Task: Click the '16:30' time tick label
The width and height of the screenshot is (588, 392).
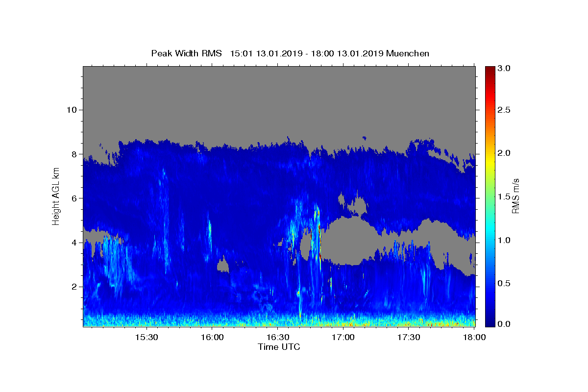Action: pyautogui.click(x=277, y=337)
